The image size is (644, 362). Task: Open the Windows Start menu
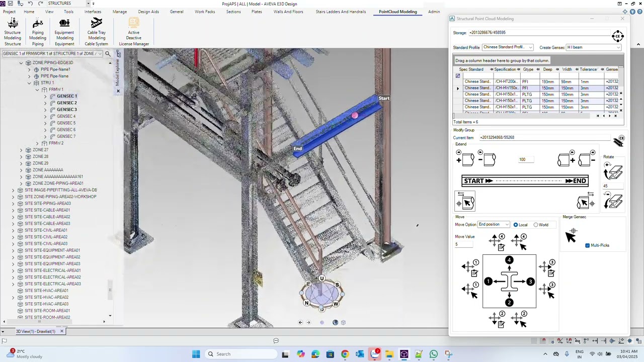click(196, 354)
